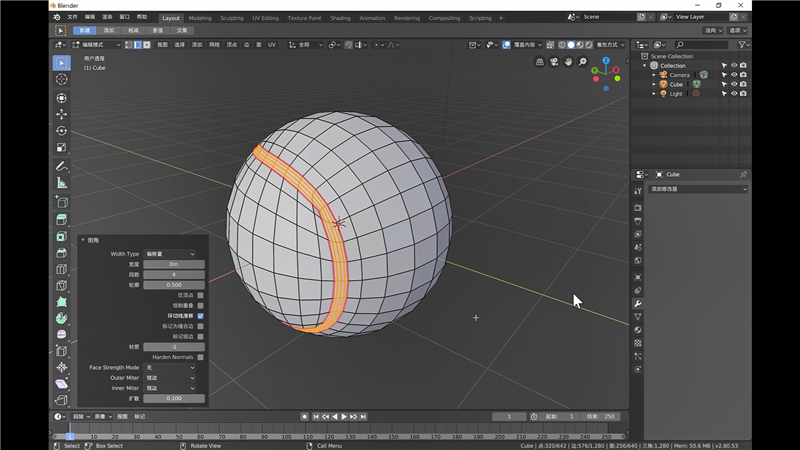Click the zoom view magnifier gizmo
This screenshot has height=450, width=800.
click(583, 62)
